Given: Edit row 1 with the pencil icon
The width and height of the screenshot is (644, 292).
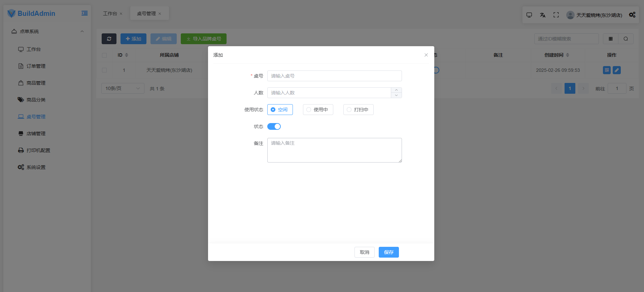Looking at the screenshot, I should (x=617, y=70).
